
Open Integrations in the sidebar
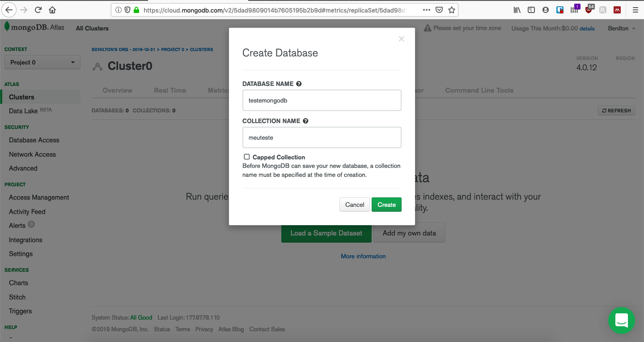pyautogui.click(x=25, y=240)
